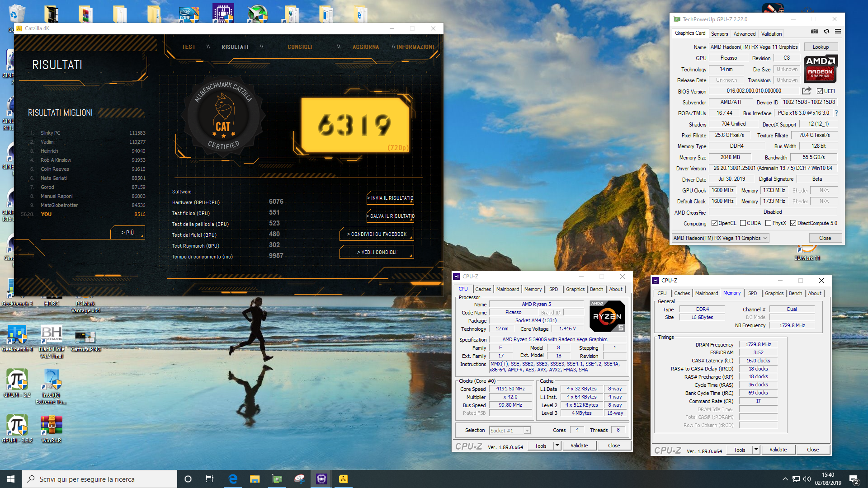
Task: Switch to GPU-Z on taskbar
Action: [277, 479]
